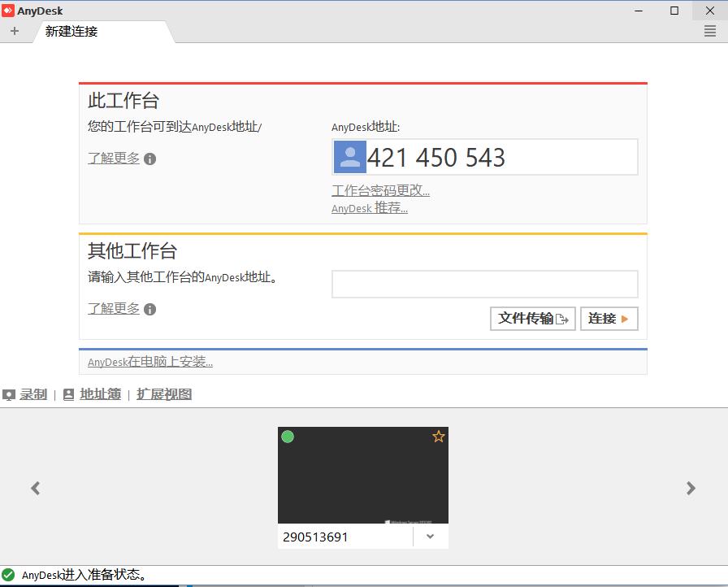This screenshot has width=728, height=587.
Task: Click info icon beside 了解更多 in 此工作台
Action: [x=150, y=159]
